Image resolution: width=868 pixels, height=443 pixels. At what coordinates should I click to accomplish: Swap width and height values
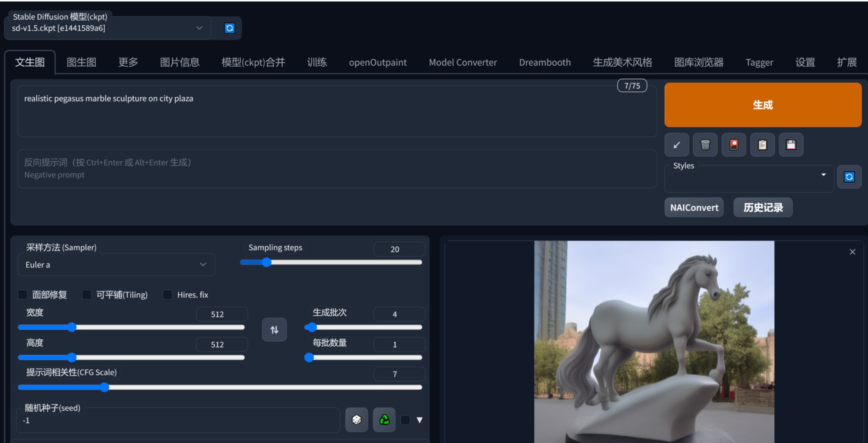274,330
